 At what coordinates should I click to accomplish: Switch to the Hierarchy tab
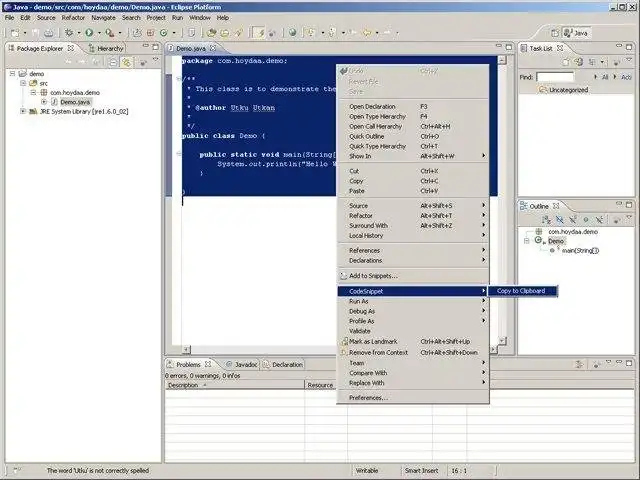coord(105,49)
